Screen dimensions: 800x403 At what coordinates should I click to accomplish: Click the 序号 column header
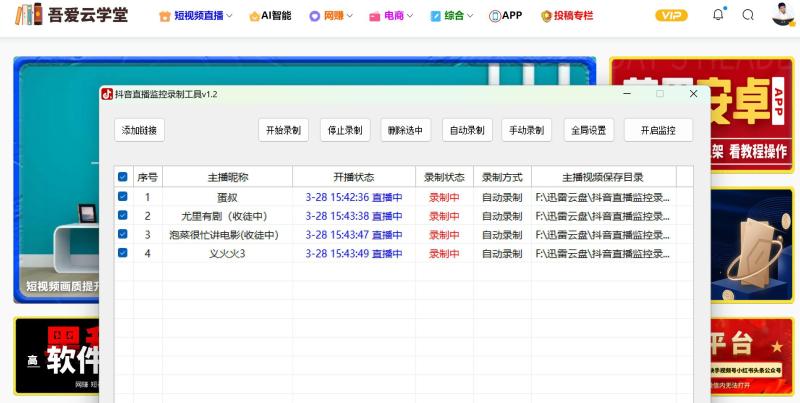click(x=148, y=177)
